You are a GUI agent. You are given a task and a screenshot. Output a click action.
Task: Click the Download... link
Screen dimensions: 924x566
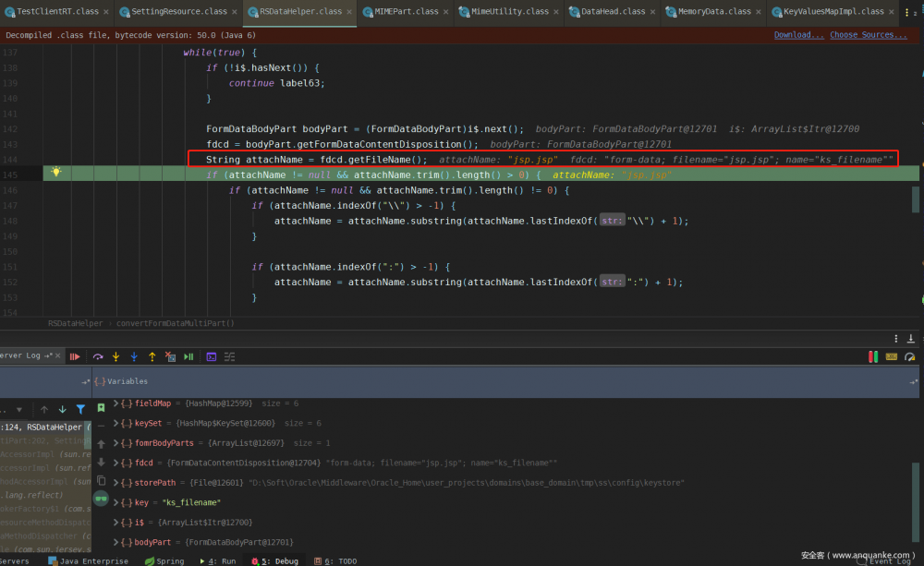point(798,35)
